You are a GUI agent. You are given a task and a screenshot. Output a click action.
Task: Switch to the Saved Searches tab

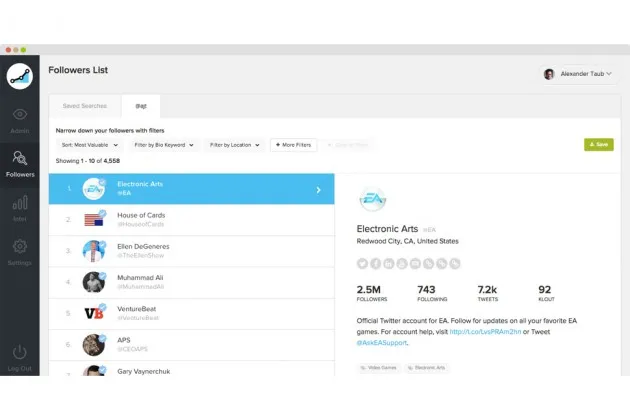click(x=85, y=106)
